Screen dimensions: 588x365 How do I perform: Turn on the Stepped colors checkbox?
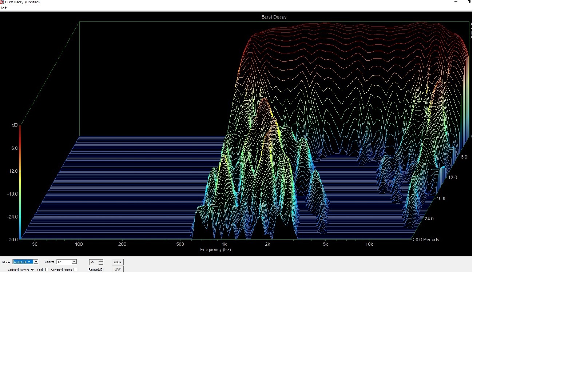[x=75, y=270]
